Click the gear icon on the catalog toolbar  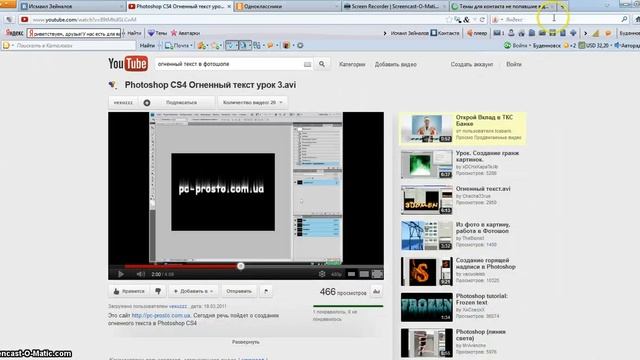point(300,46)
